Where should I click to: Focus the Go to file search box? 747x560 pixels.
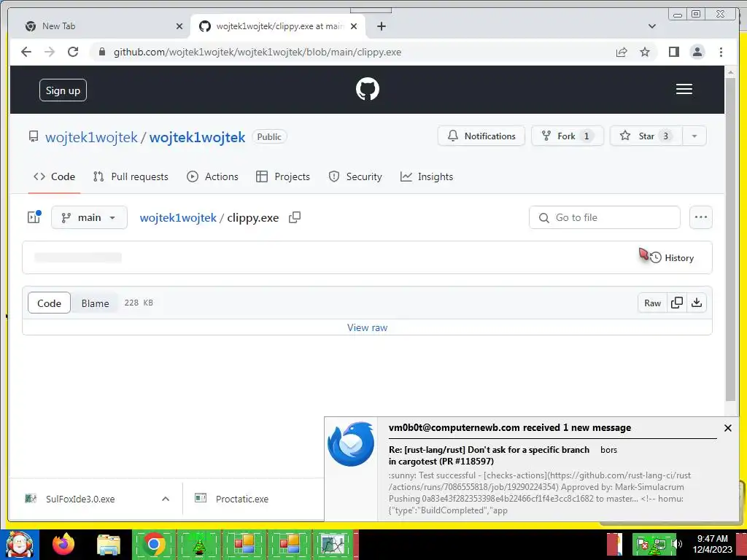[605, 217]
